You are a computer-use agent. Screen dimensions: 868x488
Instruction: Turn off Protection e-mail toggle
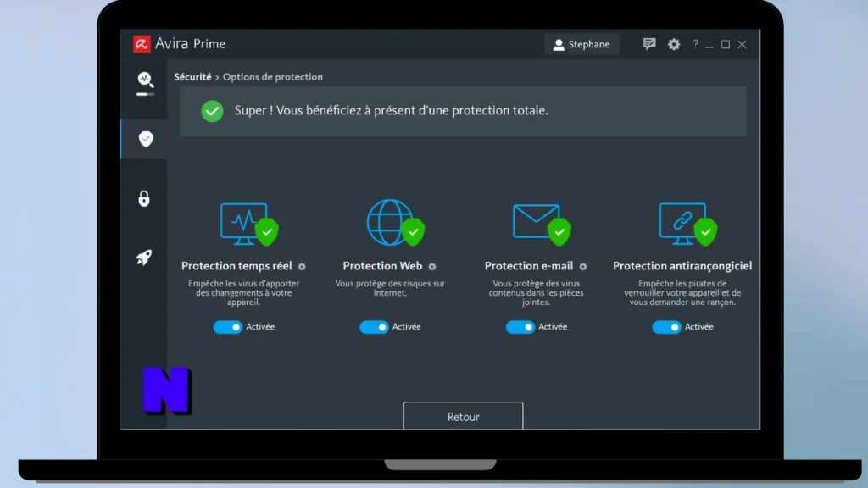pos(520,327)
